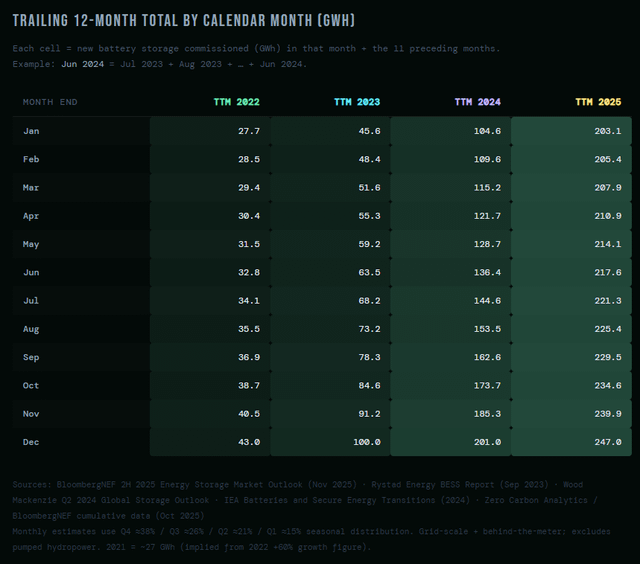The width and height of the screenshot is (640, 564).
Task: Click the TTM 2023 column header
Action: (x=357, y=102)
